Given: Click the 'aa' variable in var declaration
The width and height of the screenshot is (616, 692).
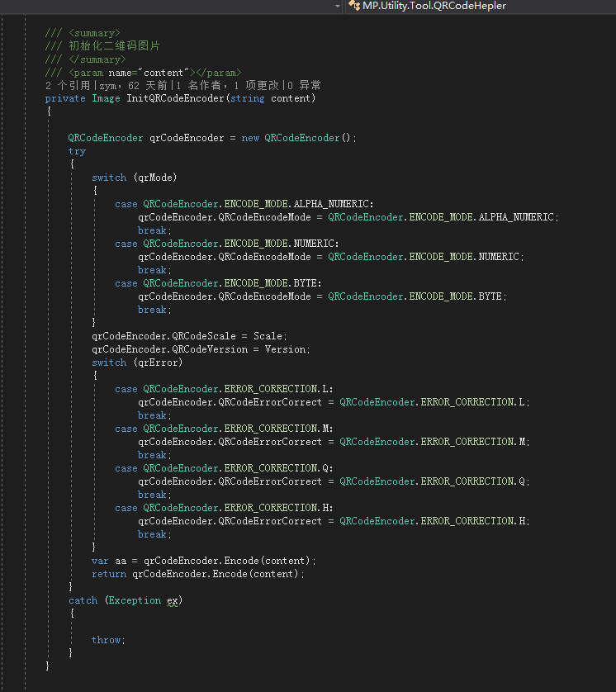Looking at the screenshot, I should pos(120,561).
